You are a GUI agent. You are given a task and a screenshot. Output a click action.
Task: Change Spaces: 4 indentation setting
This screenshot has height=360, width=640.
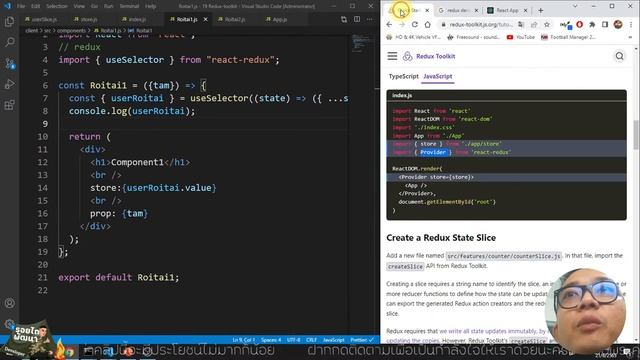pyautogui.click(x=271, y=340)
